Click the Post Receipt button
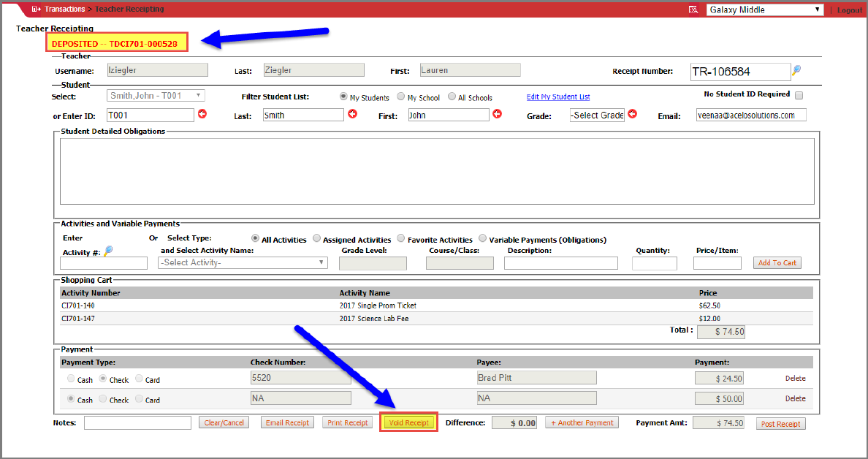The image size is (868, 459). 780,424
